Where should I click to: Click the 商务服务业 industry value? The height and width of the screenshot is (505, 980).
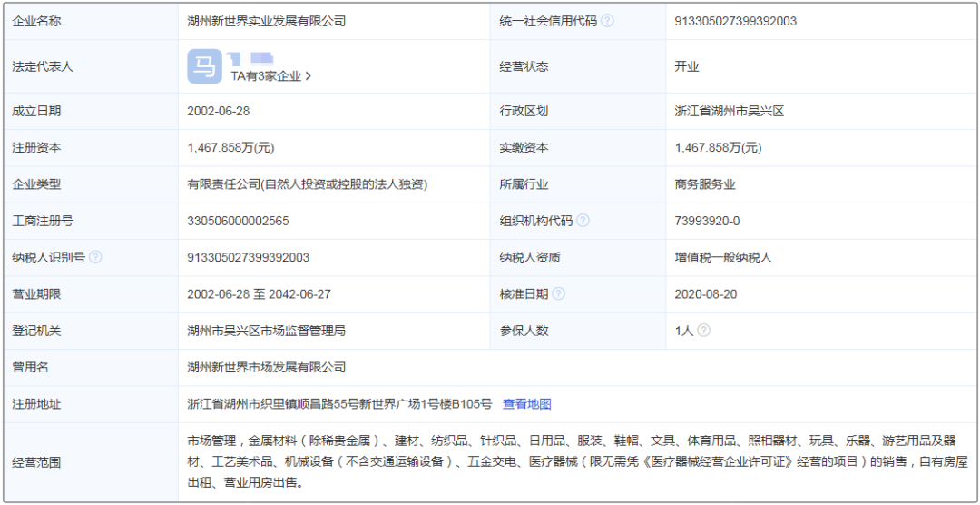[705, 184]
